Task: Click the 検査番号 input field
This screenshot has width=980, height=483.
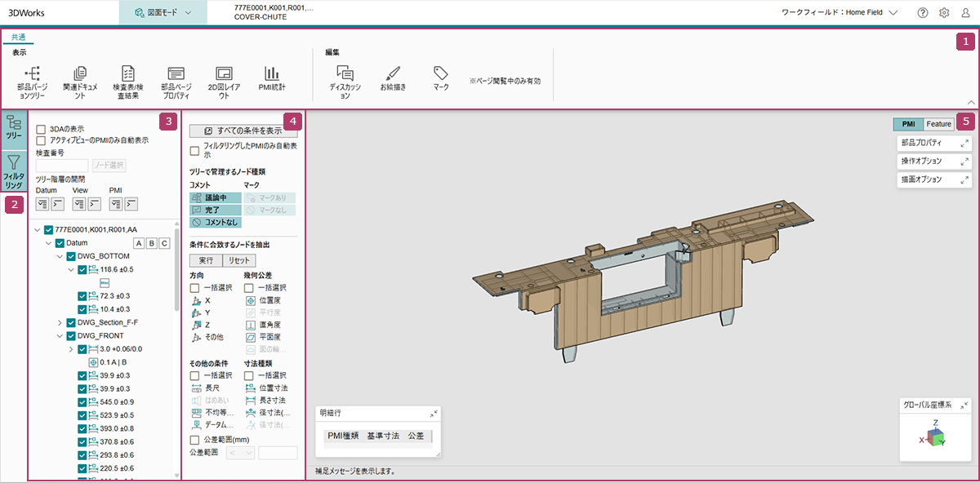Action: pyautogui.click(x=62, y=165)
